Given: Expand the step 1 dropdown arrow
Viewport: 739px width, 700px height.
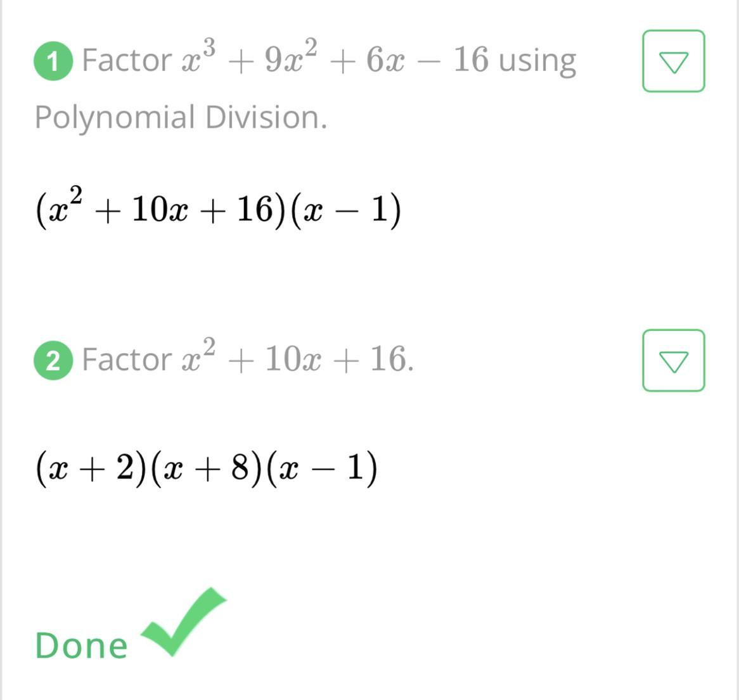Looking at the screenshot, I should pos(673,62).
